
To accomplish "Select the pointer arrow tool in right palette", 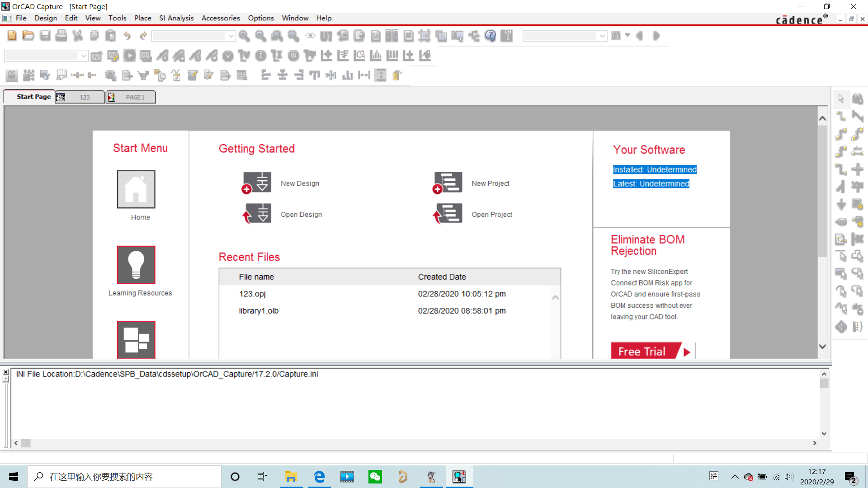I will 841,99.
